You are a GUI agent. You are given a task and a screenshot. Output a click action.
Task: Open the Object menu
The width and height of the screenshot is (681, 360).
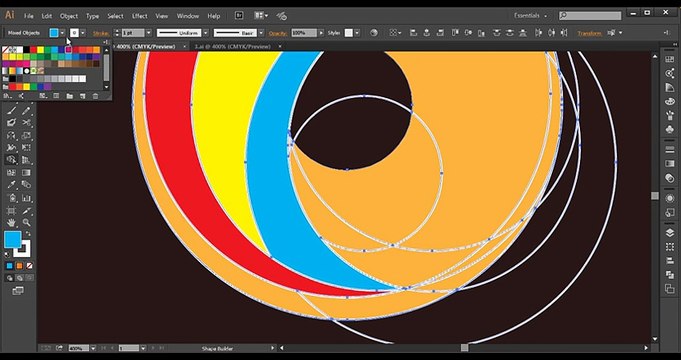(69, 16)
